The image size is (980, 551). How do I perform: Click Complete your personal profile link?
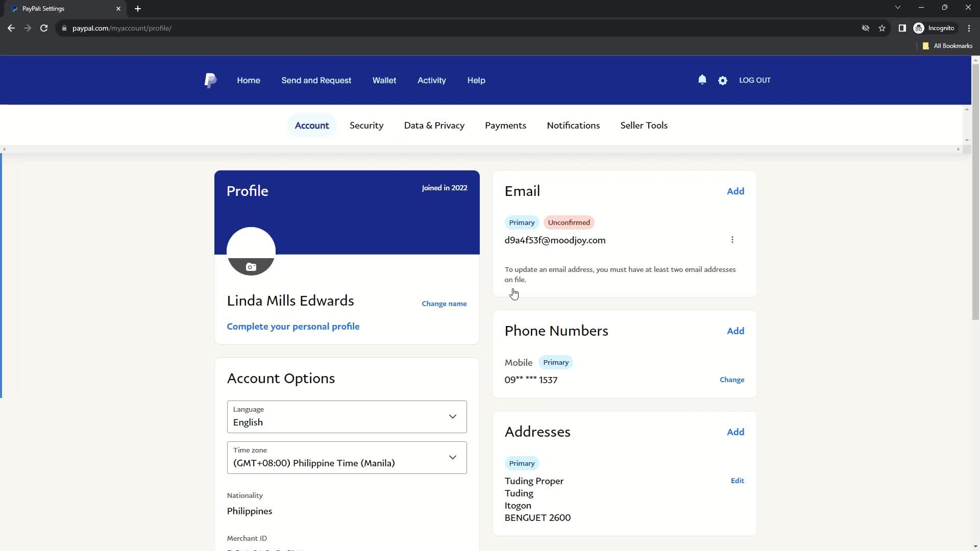tap(294, 327)
